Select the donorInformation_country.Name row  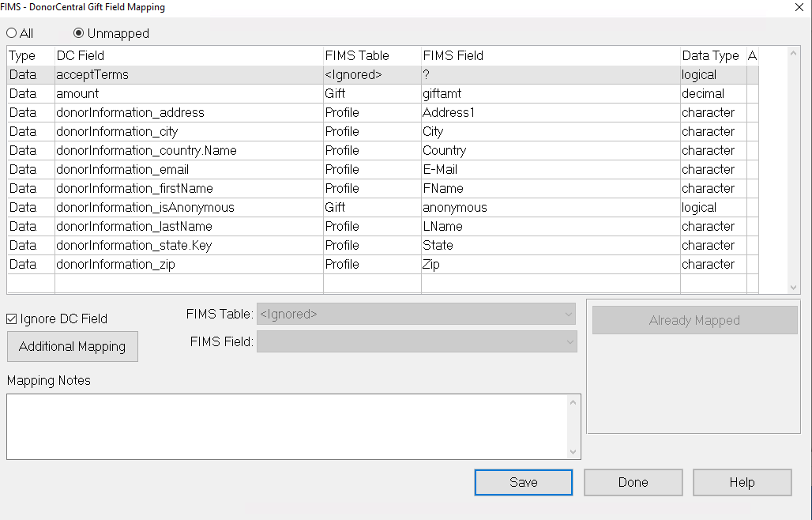(x=382, y=150)
